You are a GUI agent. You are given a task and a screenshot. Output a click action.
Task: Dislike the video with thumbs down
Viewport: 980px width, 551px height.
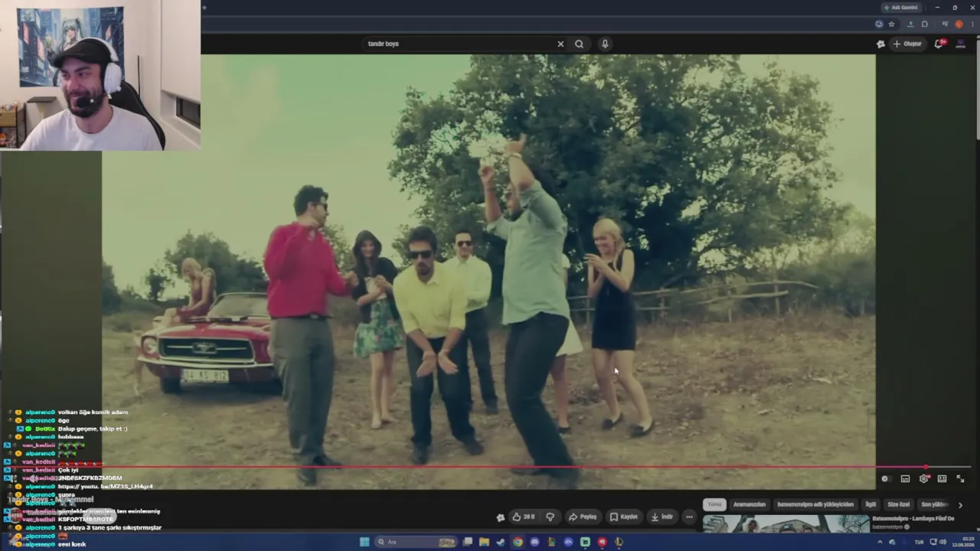point(550,517)
